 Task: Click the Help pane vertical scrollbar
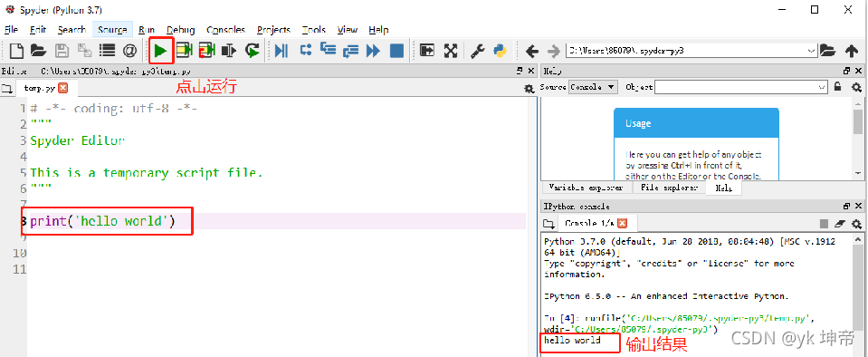tap(857, 138)
